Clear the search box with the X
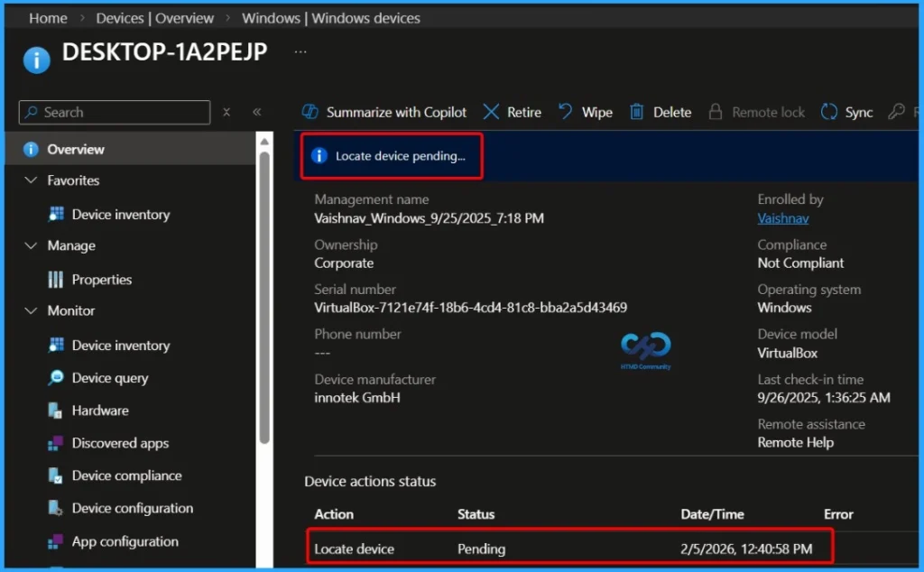Screen dimensions: 924x572 [x=226, y=112]
